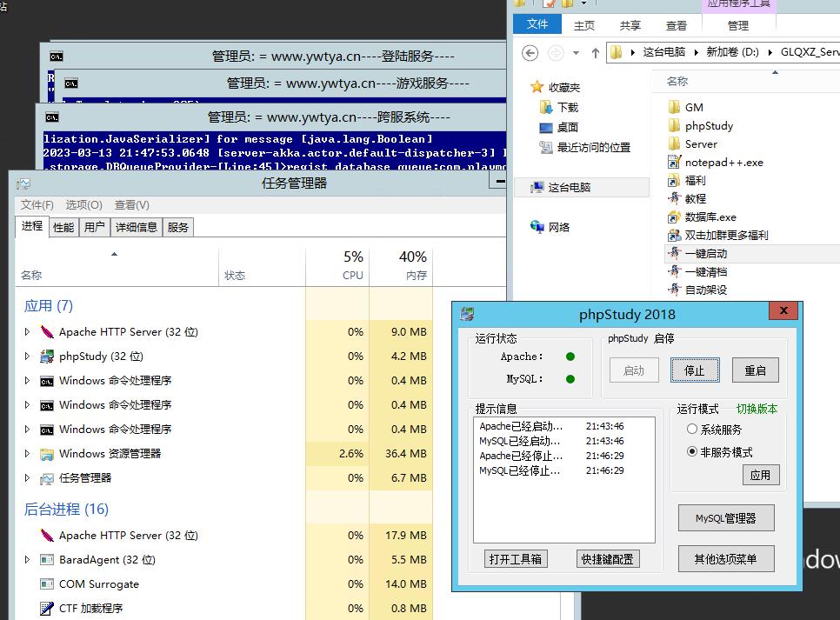The width and height of the screenshot is (840, 620).
Task: Select the COM Surrogate process row
Action: (x=223, y=583)
